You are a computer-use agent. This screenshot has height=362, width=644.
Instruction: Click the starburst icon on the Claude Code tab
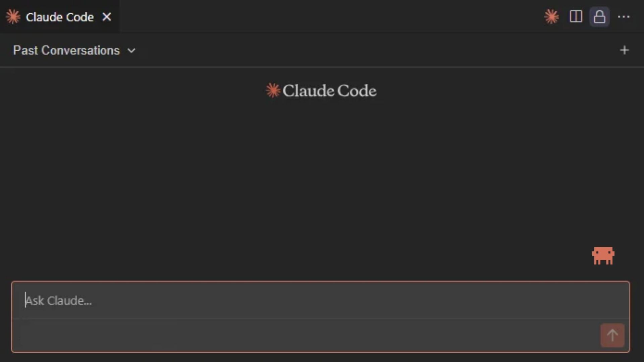[x=13, y=17]
